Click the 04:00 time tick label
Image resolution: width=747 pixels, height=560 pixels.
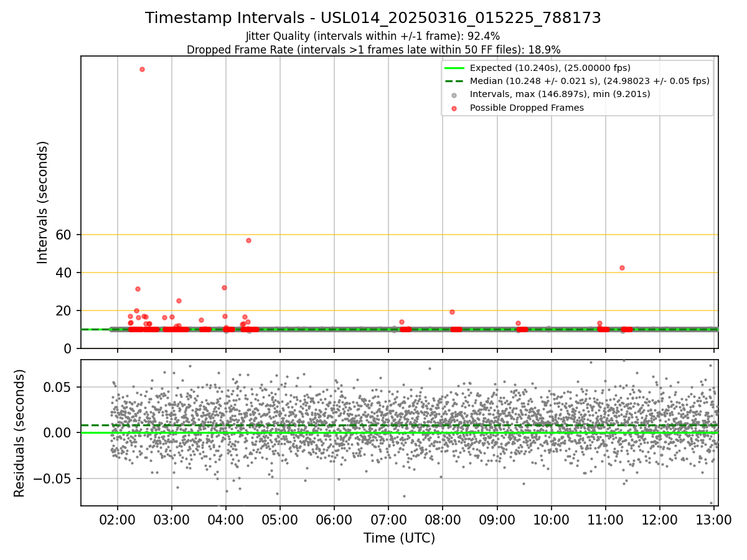(225, 519)
